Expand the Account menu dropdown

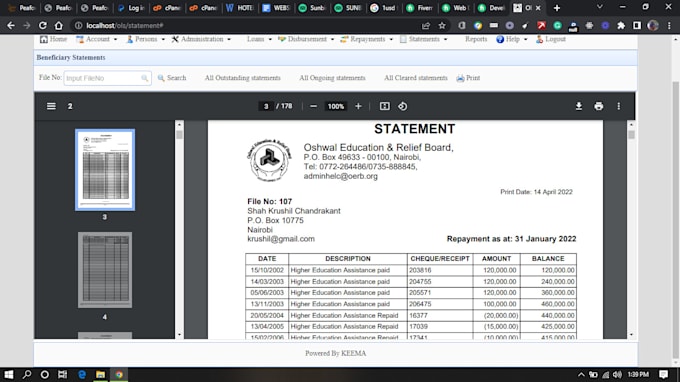pyautogui.click(x=96, y=39)
